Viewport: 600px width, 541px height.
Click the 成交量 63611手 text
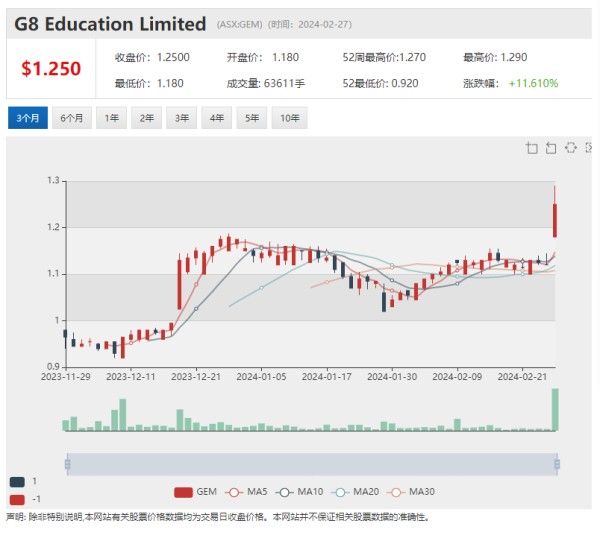266,83
